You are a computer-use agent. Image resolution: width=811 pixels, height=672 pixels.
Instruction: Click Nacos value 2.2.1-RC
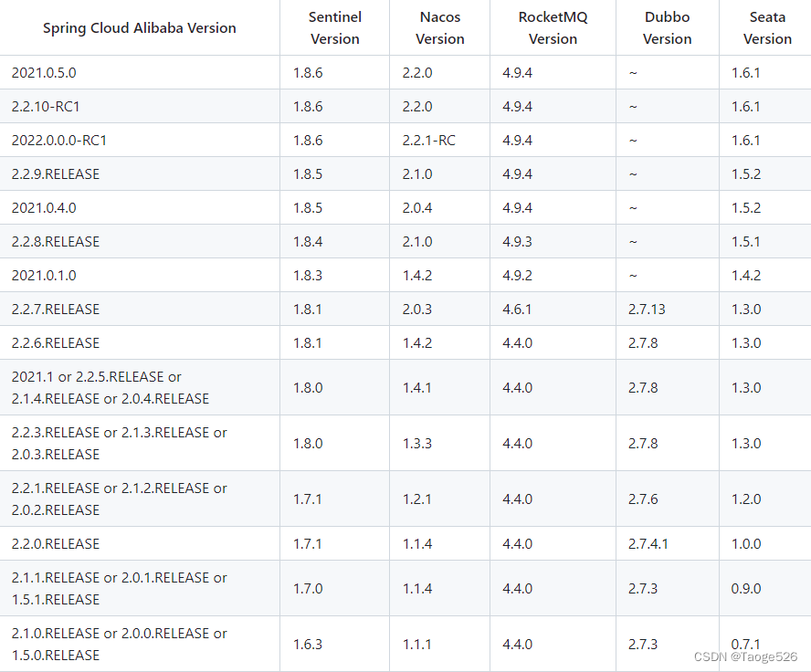(x=428, y=141)
